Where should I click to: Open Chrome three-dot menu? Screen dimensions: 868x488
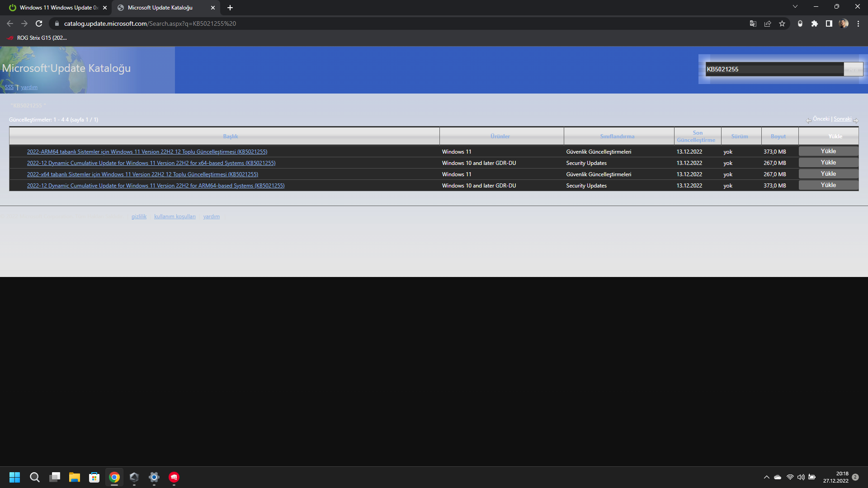858,23
